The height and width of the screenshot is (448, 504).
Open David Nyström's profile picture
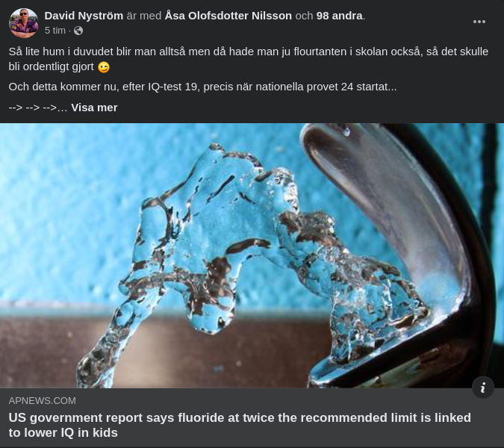click(x=24, y=23)
